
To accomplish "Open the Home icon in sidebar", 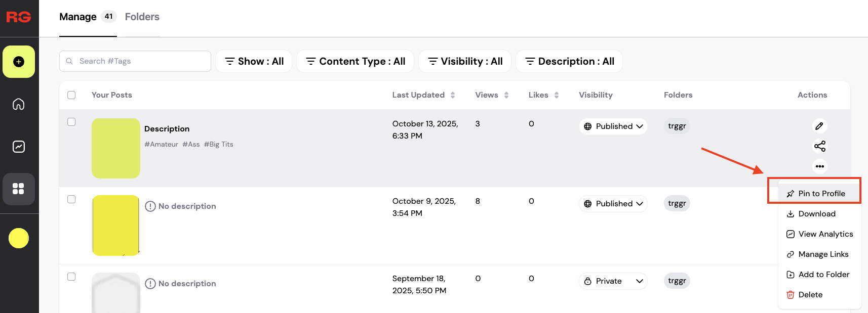I will pos(19,104).
